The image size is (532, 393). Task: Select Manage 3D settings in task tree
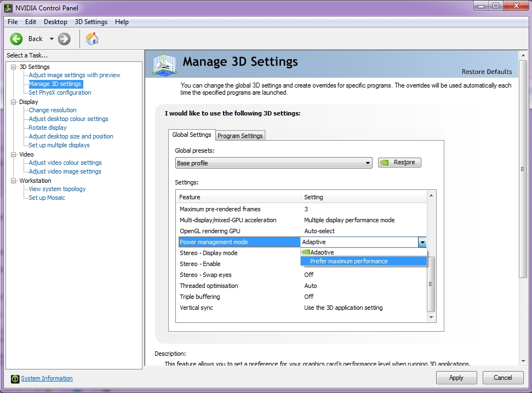[55, 84]
